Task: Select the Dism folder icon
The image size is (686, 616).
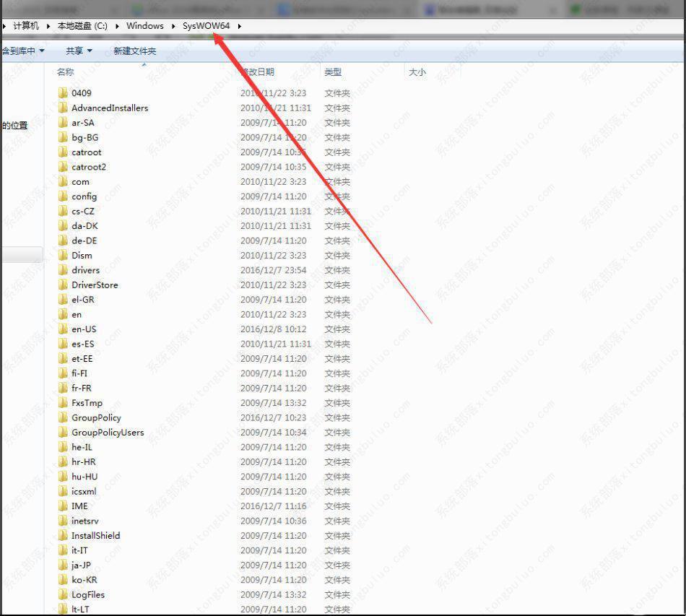Action: tap(64, 255)
